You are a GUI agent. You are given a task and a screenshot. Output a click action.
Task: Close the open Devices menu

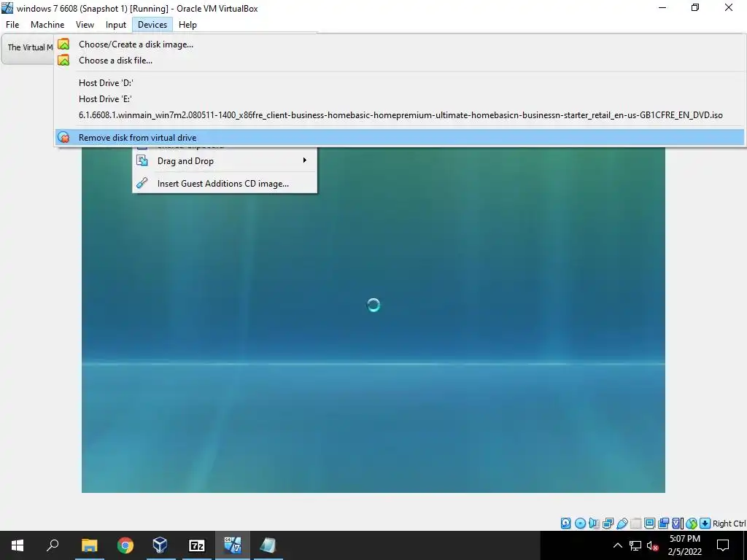[152, 25]
